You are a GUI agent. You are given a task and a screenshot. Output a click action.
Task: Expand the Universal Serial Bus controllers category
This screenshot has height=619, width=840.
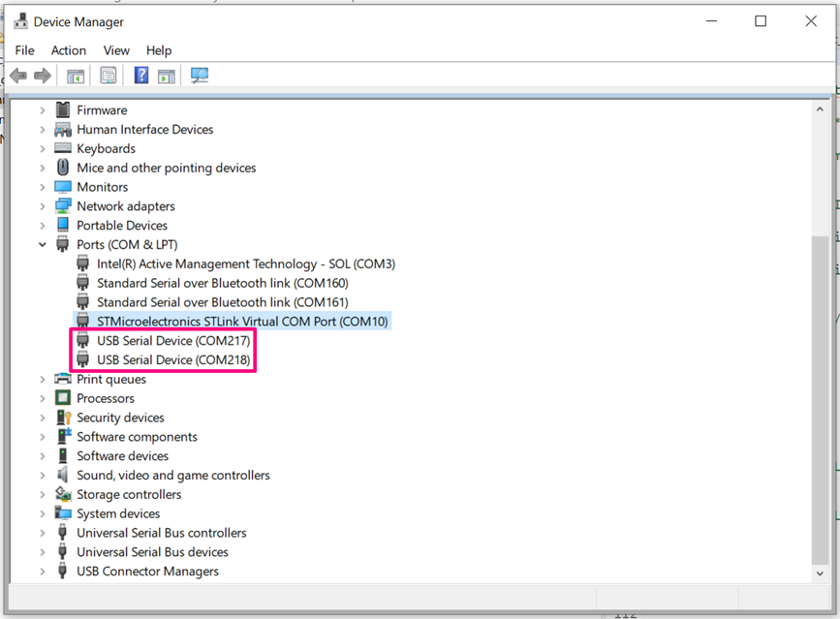pos(42,532)
